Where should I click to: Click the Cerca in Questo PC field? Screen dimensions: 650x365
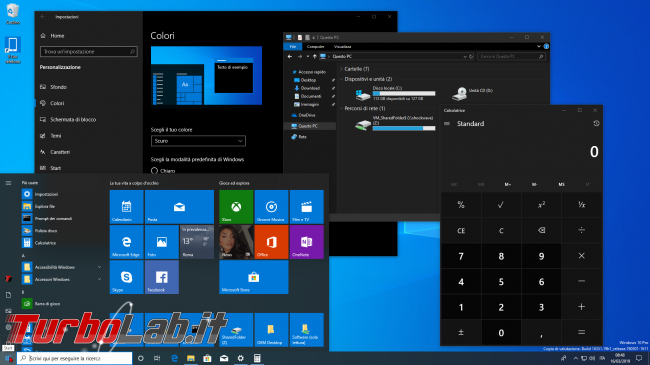[511, 56]
